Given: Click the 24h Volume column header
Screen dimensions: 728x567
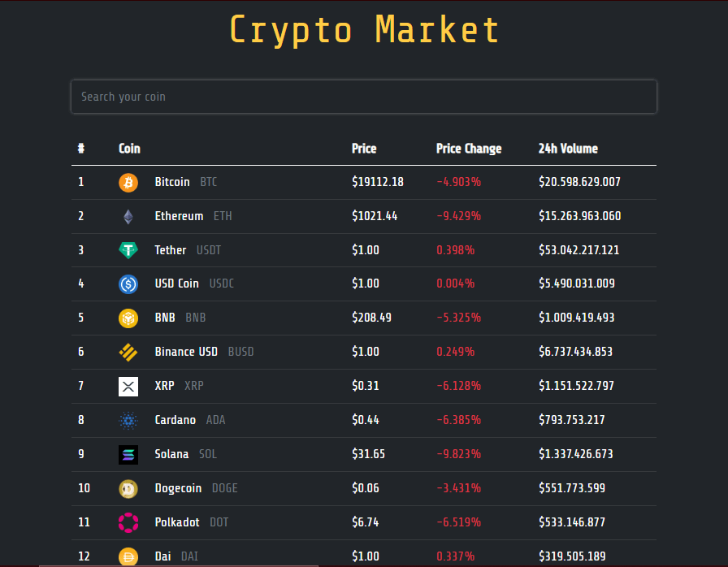Looking at the screenshot, I should (568, 149).
